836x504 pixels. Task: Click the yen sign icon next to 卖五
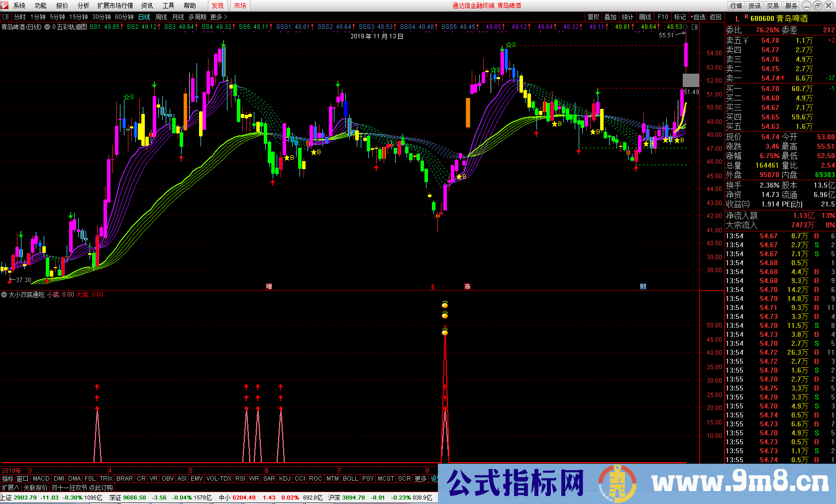745,40
